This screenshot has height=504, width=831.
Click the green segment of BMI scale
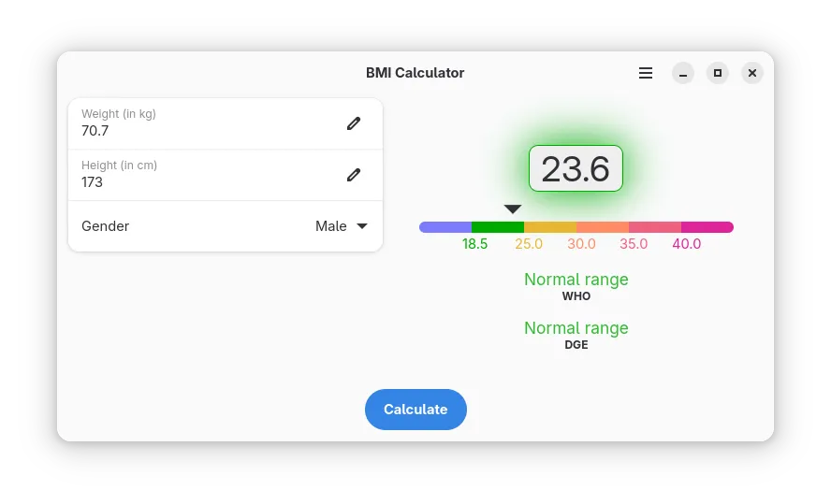point(498,227)
